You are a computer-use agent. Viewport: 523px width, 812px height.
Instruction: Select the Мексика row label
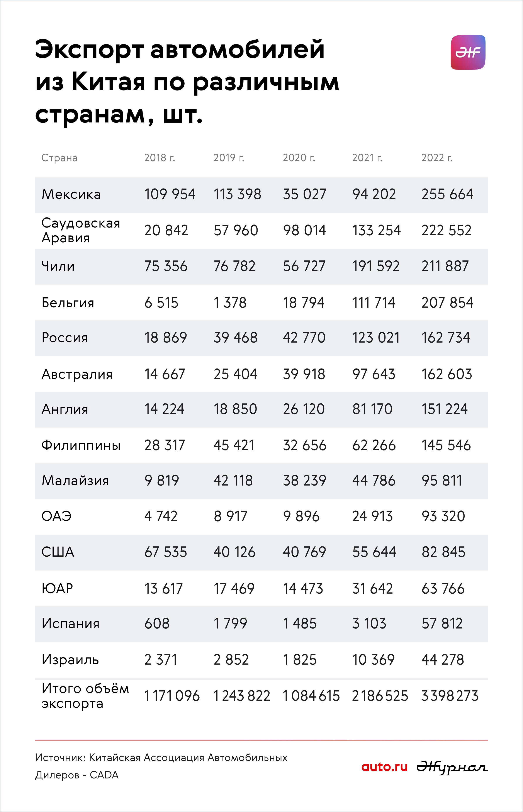(x=71, y=194)
